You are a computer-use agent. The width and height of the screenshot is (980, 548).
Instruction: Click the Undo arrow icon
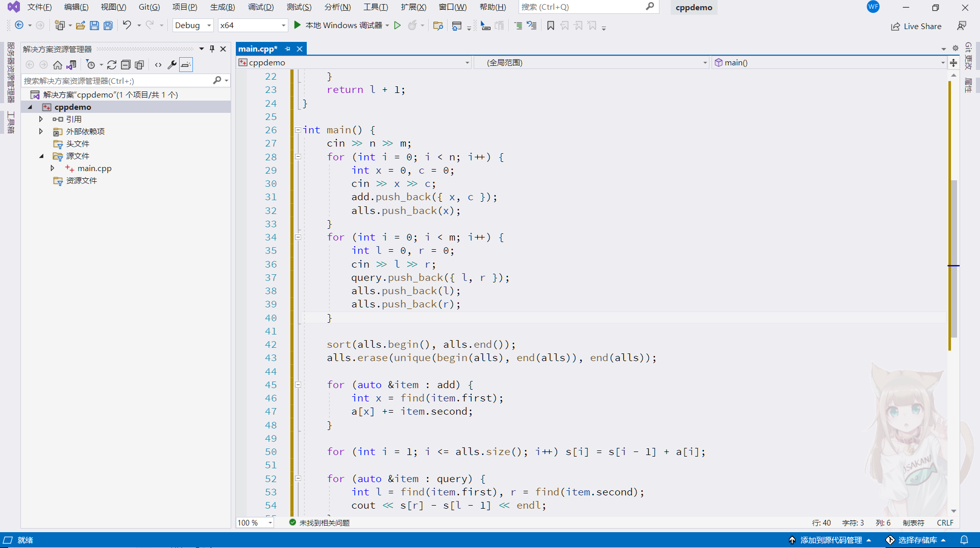[127, 25]
